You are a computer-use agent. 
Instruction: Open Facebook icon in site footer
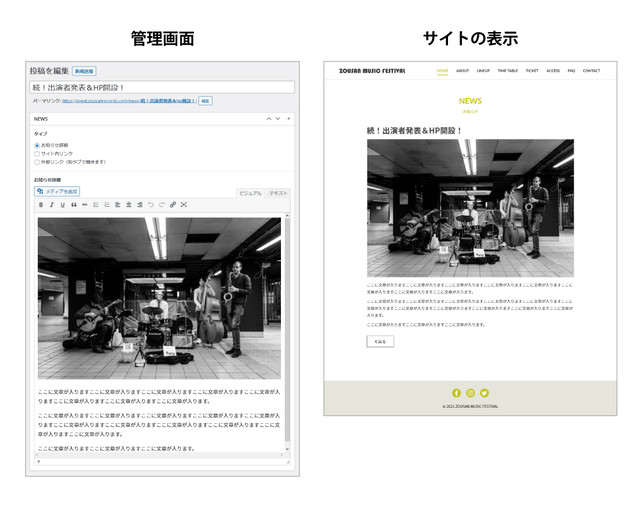click(456, 393)
